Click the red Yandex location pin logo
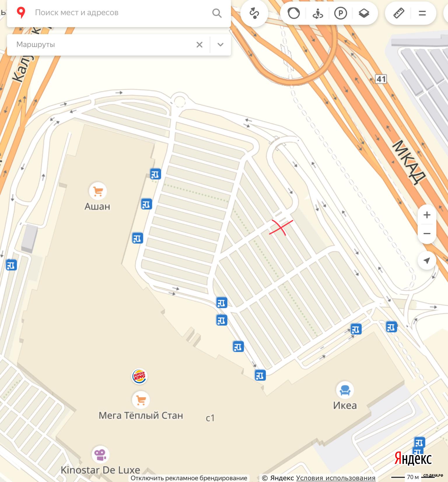The image size is (448, 482). pos(21,13)
